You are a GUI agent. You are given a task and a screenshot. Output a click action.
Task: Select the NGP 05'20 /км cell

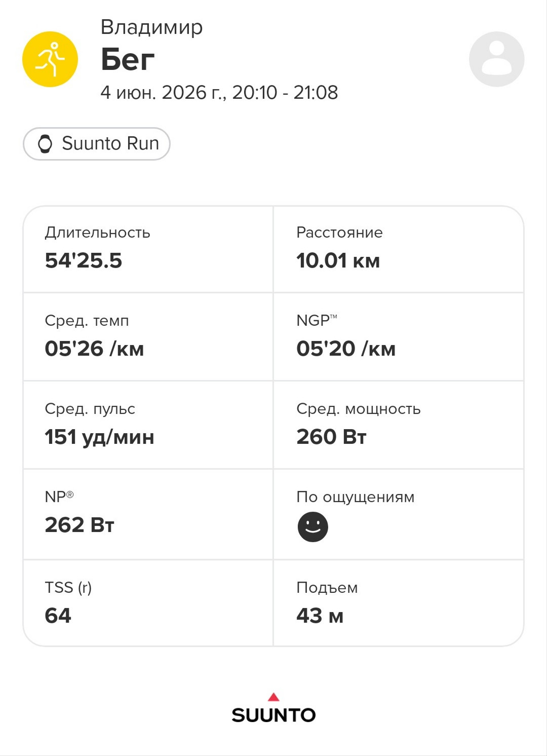[x=399, y=337]
